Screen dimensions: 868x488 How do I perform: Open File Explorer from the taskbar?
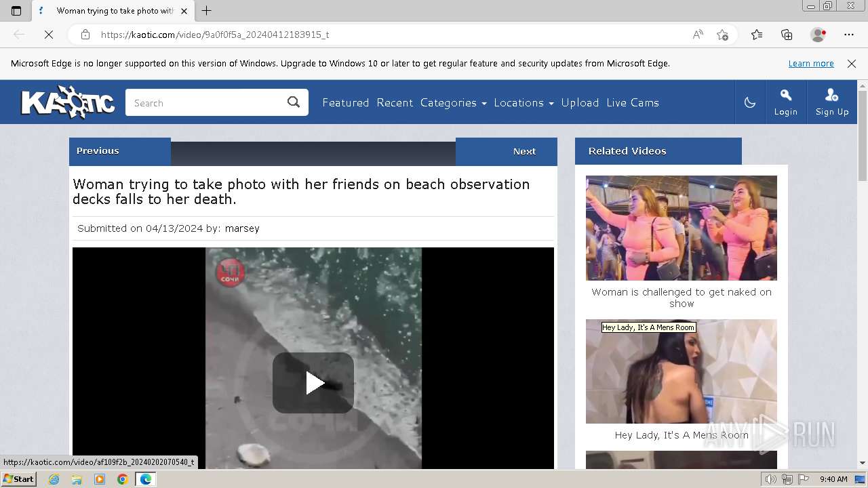77,479
